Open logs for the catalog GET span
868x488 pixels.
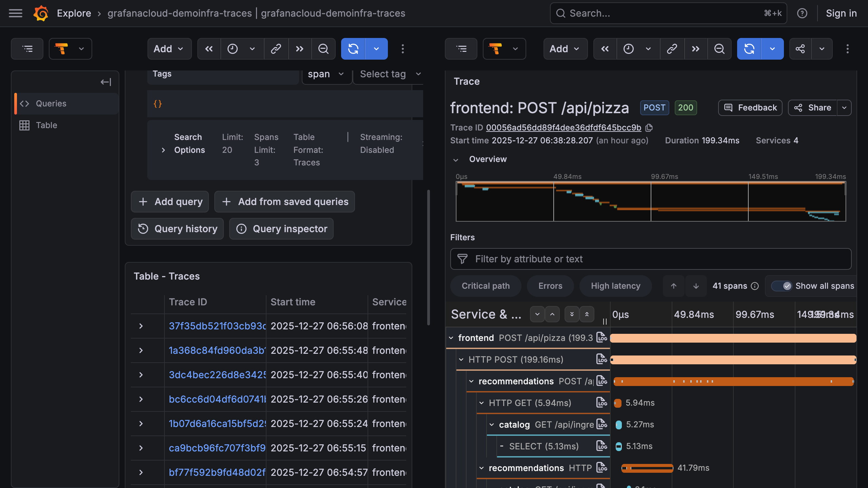[x=601, y=424]
